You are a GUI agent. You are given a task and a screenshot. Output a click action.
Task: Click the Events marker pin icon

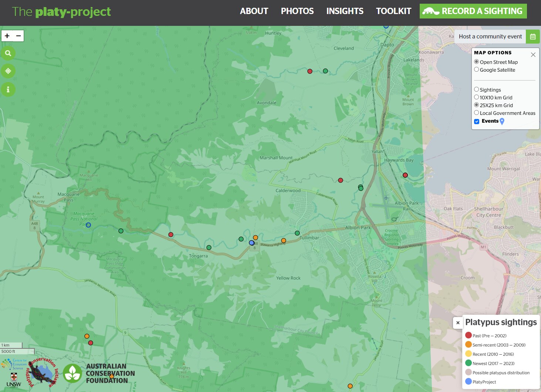point(502,121)
